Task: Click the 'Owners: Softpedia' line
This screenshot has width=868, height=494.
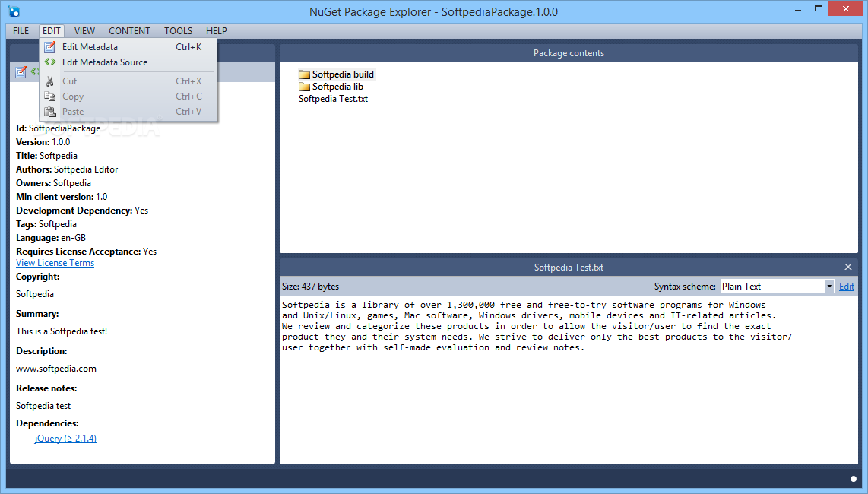Action: [x=54, y=182]
